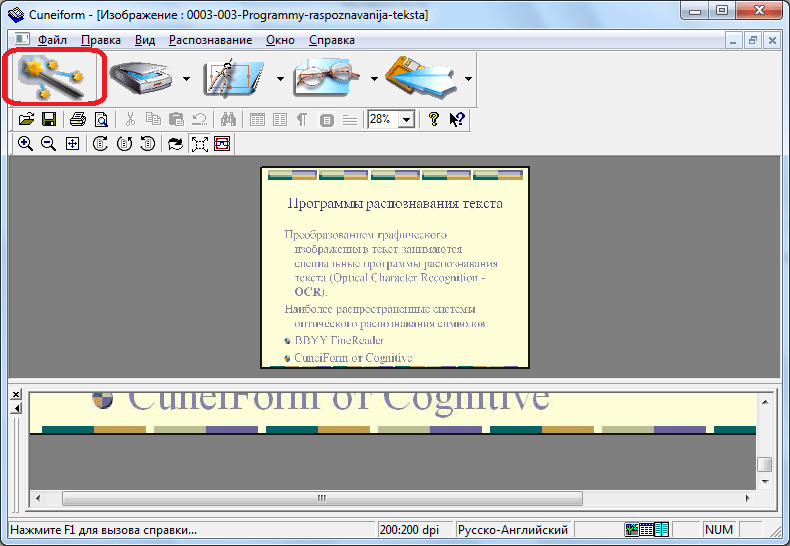Click the floppy disk save icon
This screenshot has height=546, width=790.
tap(49, 119)
